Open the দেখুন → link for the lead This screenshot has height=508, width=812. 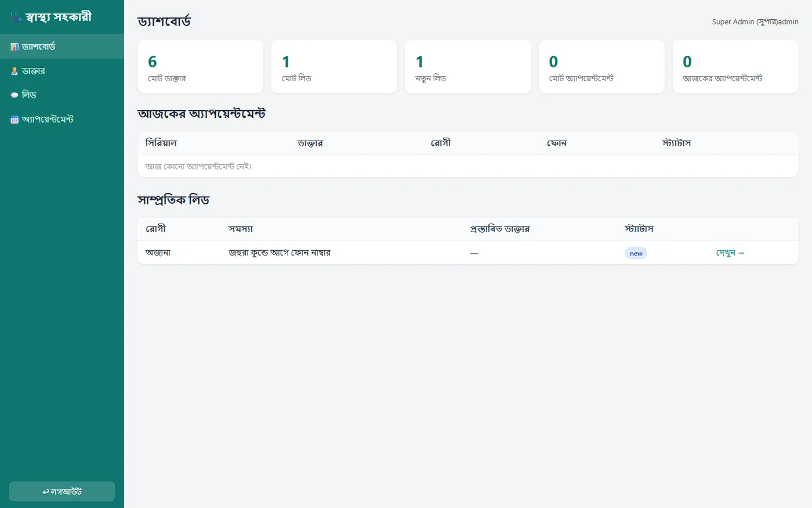tap(730, 253)
